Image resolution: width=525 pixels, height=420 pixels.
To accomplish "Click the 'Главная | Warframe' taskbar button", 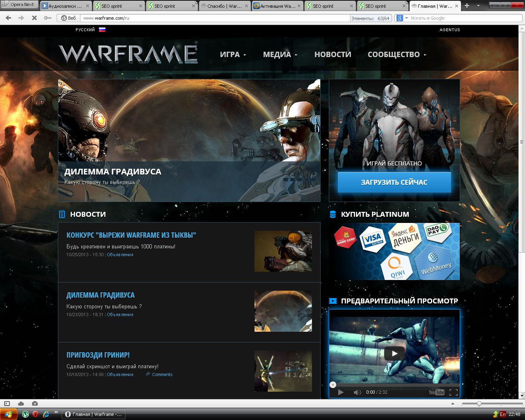I will point(94,414).
